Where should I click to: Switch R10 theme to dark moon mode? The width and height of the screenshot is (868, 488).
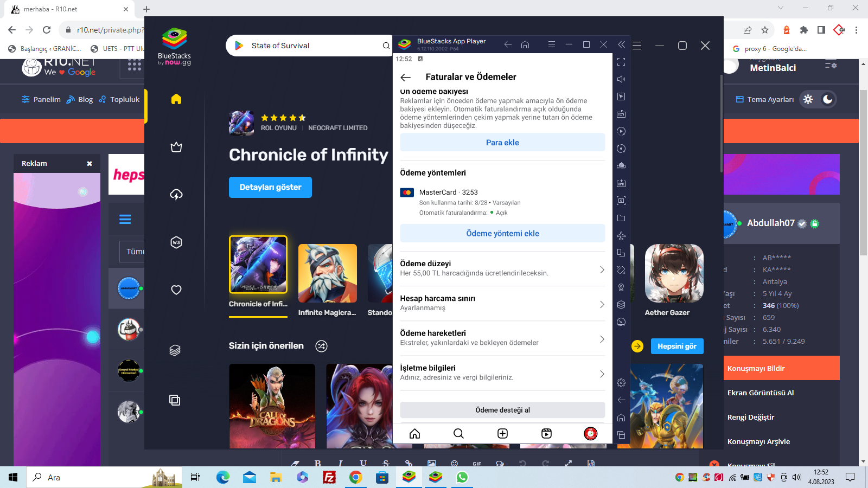[x=827, y=99]
